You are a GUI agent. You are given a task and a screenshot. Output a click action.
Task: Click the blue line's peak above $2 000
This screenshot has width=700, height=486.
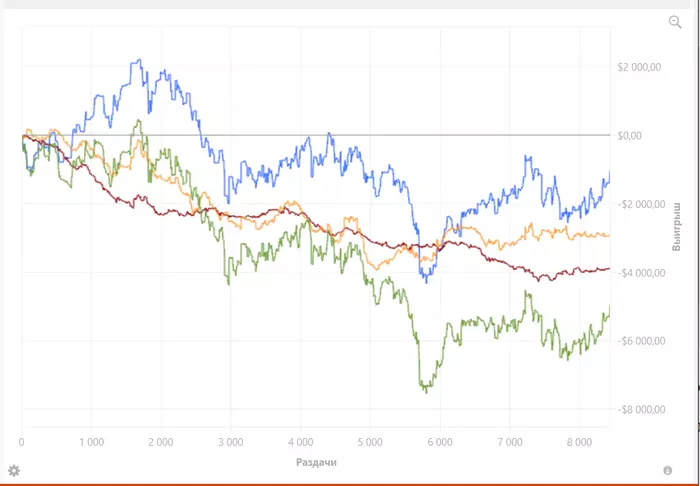click(139, 62)
